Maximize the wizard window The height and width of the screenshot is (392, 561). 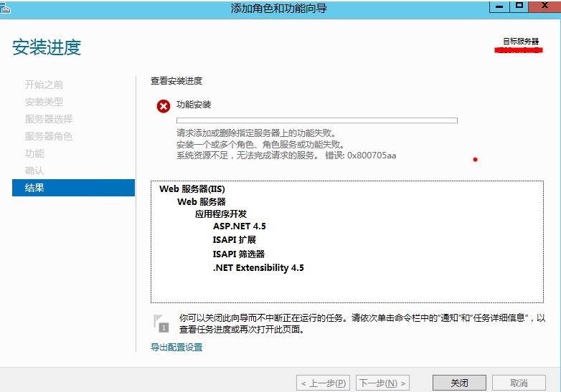click(519, 6)
